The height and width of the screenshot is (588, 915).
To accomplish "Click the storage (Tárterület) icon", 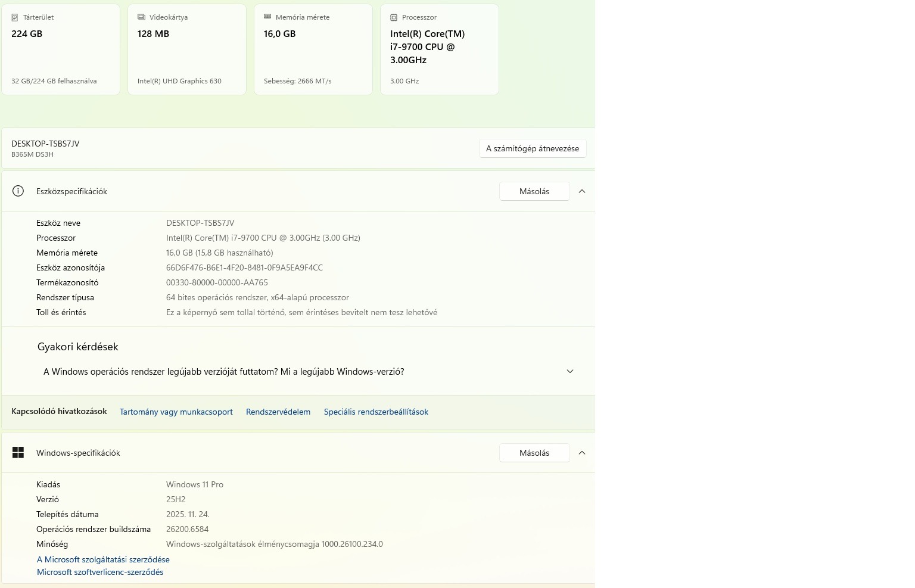I will click(x=15, y=17).
